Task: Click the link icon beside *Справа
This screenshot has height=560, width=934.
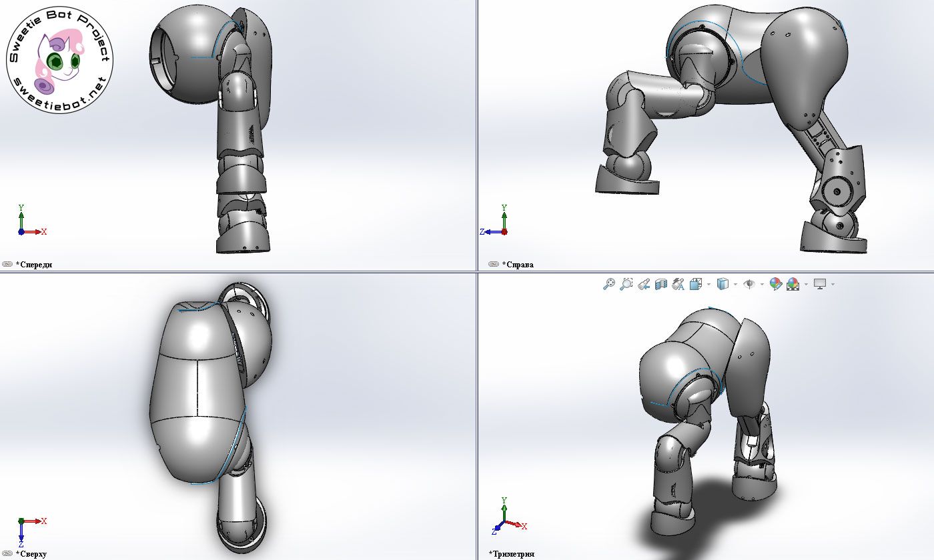Action: coord(494,264)
